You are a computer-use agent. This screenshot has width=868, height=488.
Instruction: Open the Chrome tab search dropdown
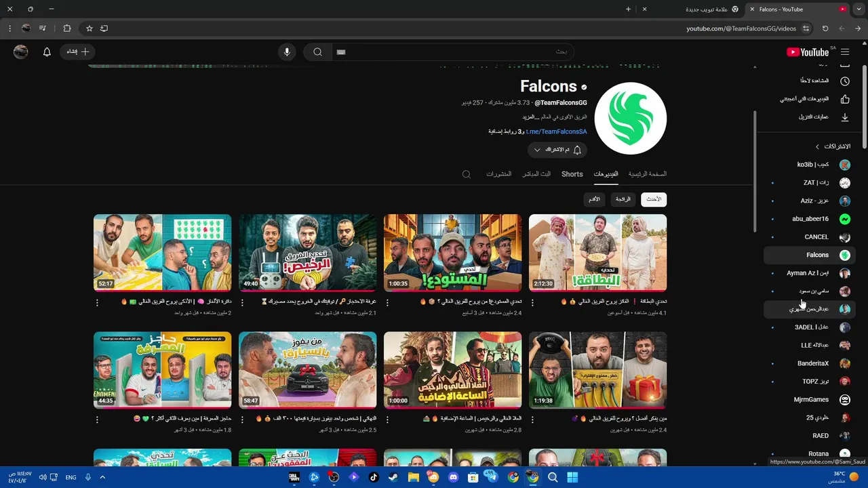859,9
